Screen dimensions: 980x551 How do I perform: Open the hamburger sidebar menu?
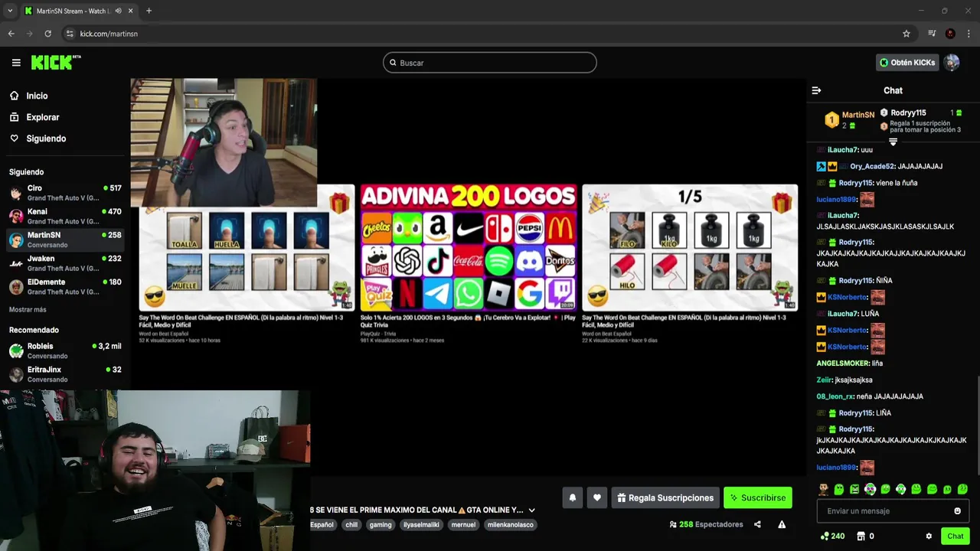point(16,63)
